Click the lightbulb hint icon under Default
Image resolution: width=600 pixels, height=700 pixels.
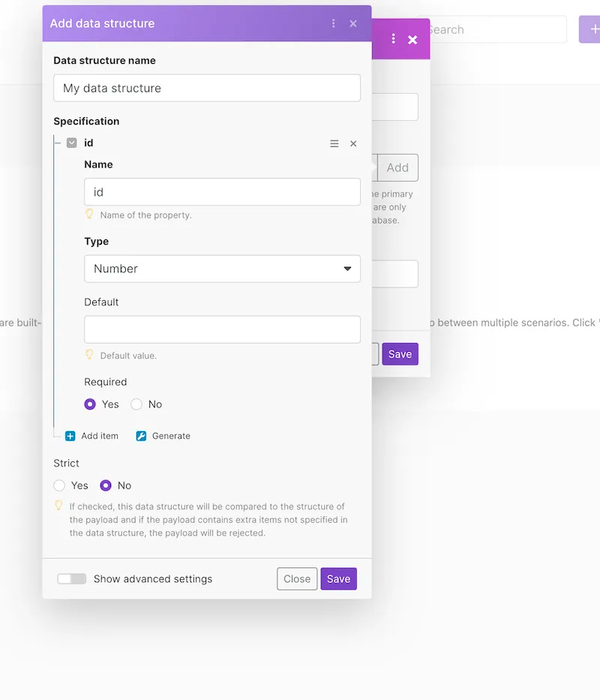pos(90,355)
